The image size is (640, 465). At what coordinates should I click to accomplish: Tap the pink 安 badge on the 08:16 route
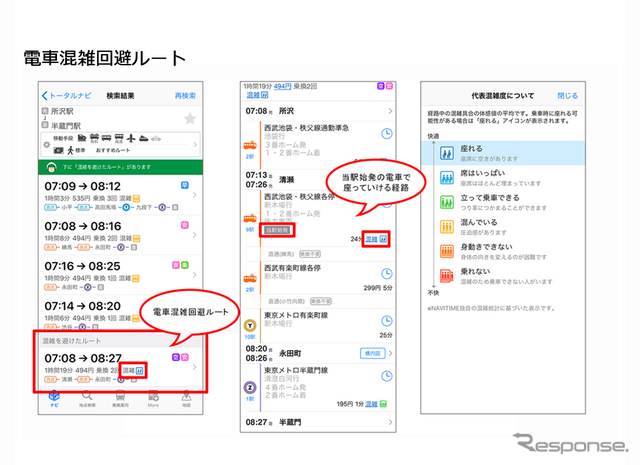(x=184, y=225)
